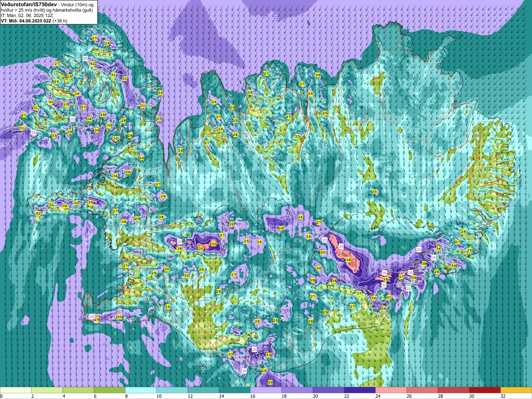Screen dimensions: 532x399
Task: Select the turquoise 10–12 m/s legend swatch
Action: click(x=172, y=391)
